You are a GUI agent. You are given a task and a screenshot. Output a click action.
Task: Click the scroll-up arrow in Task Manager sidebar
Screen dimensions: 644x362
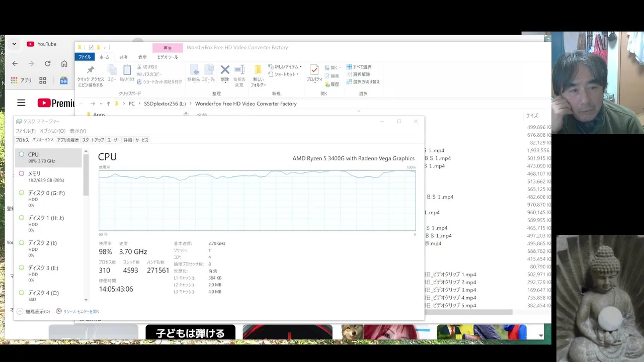[x=86, y=151]
